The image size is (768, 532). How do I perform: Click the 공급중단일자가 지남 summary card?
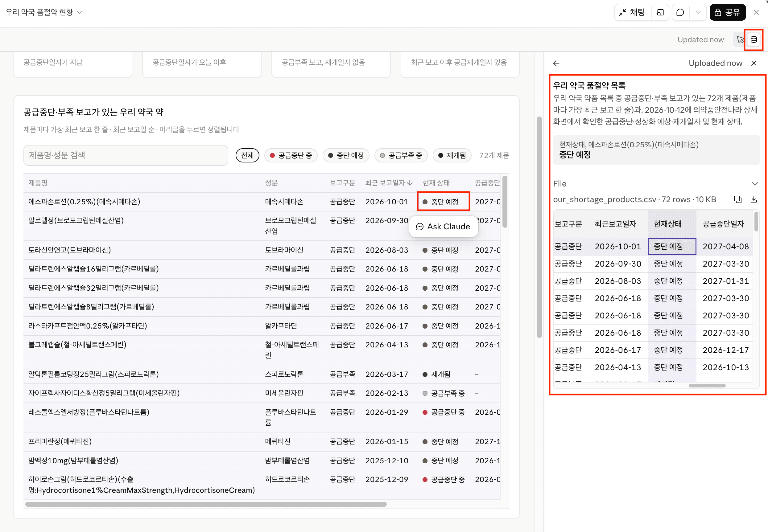(x=72, y=64)
